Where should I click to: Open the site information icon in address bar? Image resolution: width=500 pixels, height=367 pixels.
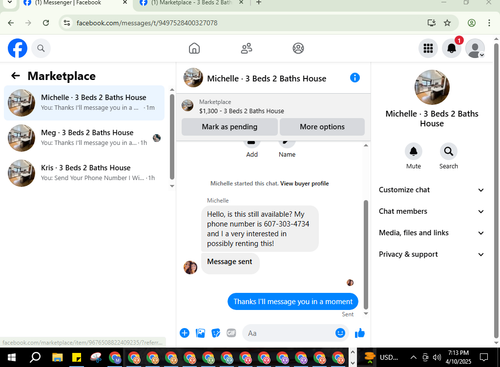click(x=67, y=23)
